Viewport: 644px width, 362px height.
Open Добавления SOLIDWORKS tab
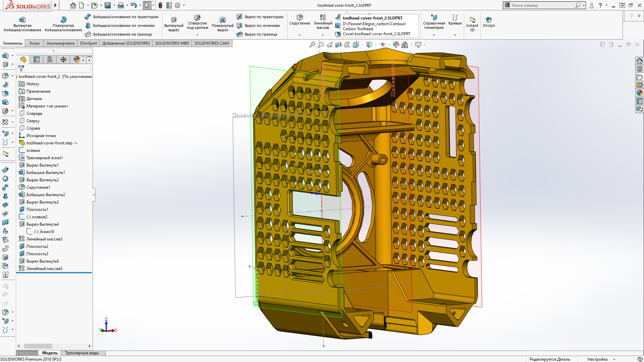[126, 43]
